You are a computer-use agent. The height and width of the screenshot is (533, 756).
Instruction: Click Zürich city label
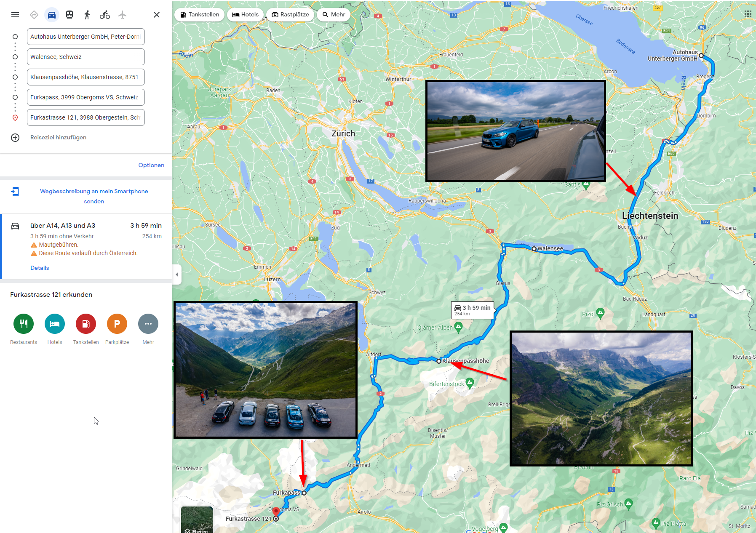pos(343,133)
